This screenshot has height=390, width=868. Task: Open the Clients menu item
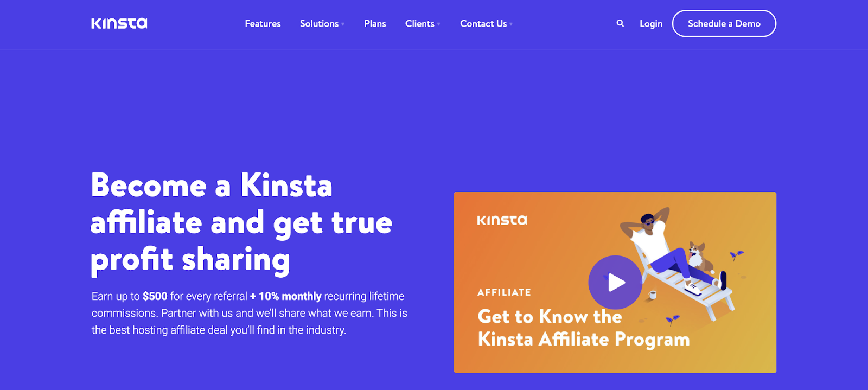pyautogui.click(x=419, y=24)
